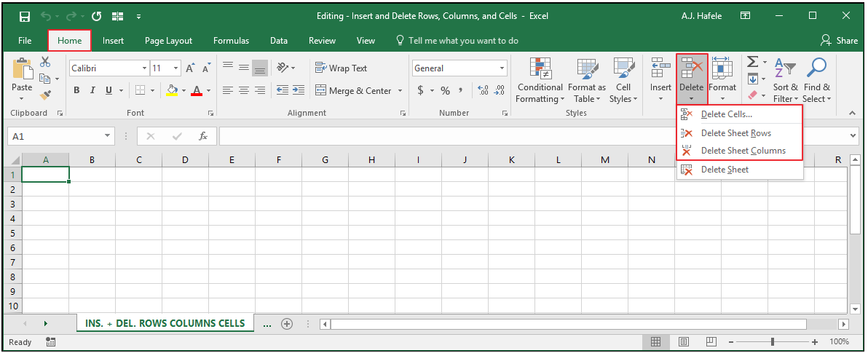Increase font size with large A

click(190, 68)
